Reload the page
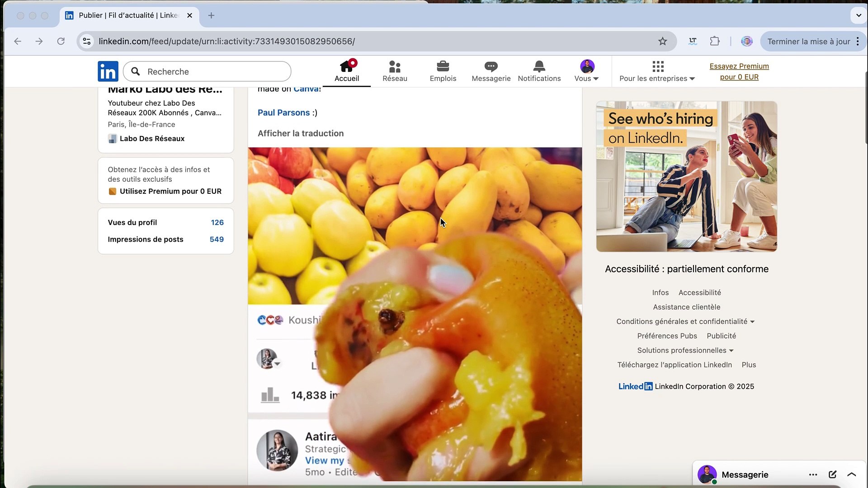 [x=61, y=41]
